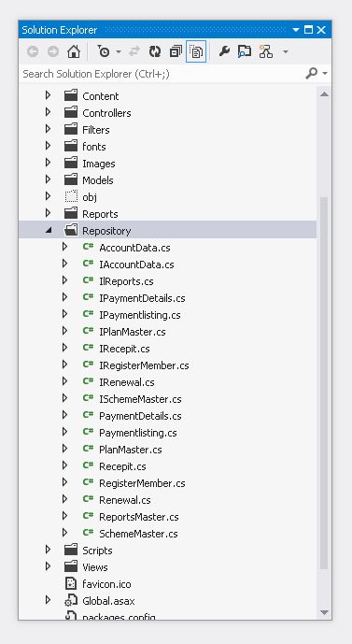Select the obj dotted folder icon
The width and height of the screenshot is (352, 644).
71,196
